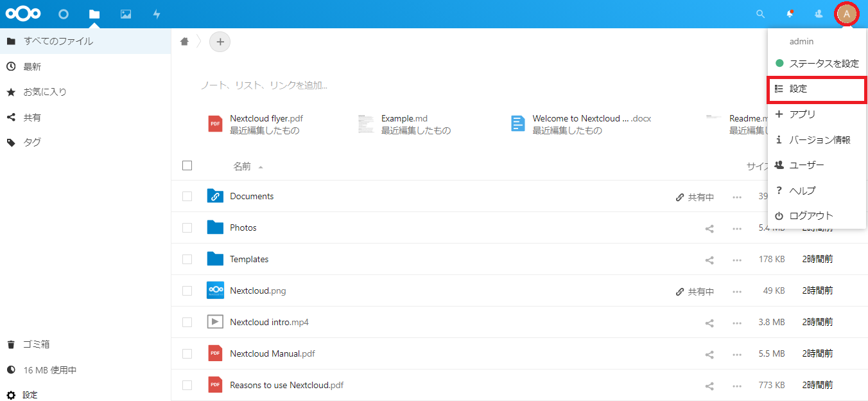This screenshot has height=401, width=868.
Task: Go to home folder breadcrumb icon
Action: 185,42
